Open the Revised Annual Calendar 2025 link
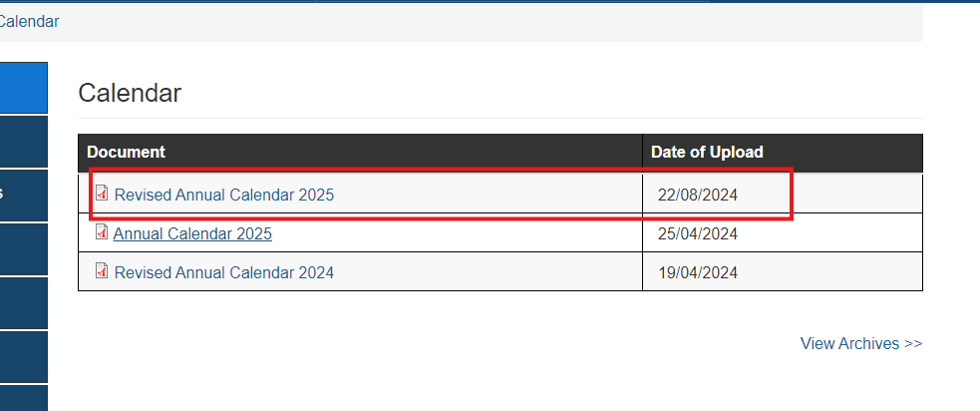Screen dimensions: 980x411 223,195
